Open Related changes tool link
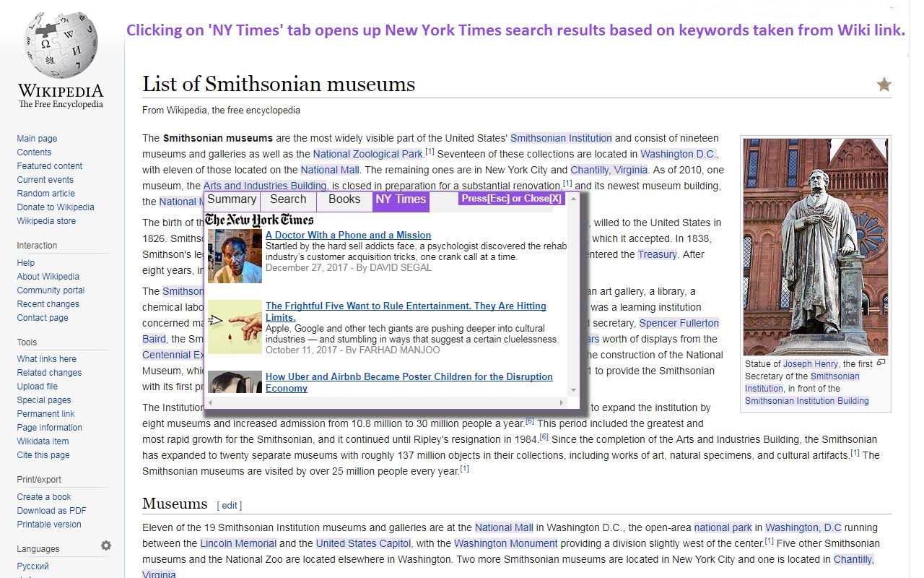This screenshot has width=924, height=578. [49, 373]
